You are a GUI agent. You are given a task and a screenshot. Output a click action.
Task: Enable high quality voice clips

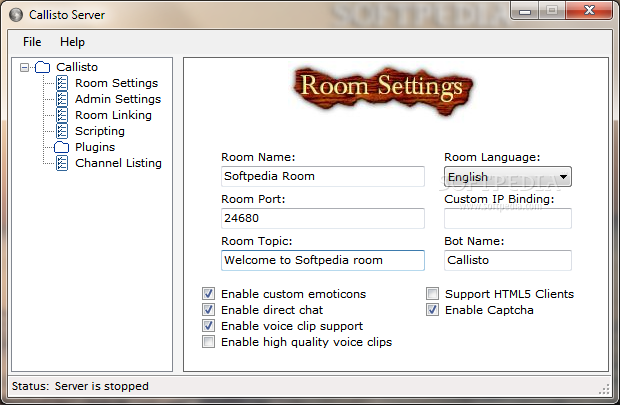208,342
